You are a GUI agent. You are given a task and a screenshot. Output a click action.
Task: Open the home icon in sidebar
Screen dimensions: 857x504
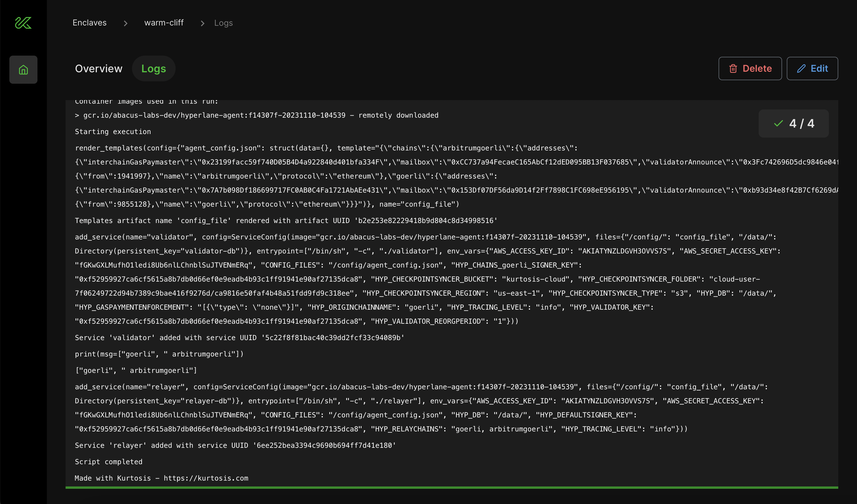point(23,70)
